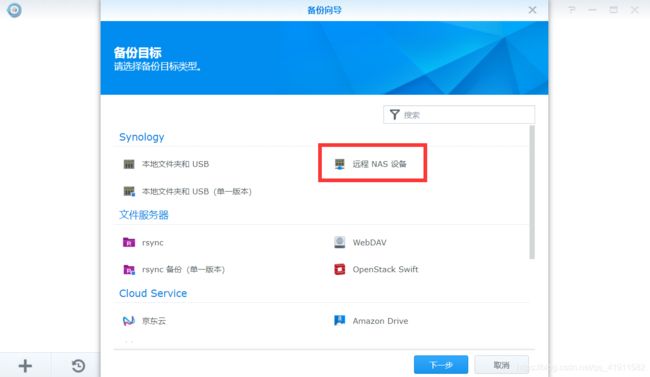
Task: Click the filter funnel icon in search
Action: [x=395, y=114]
